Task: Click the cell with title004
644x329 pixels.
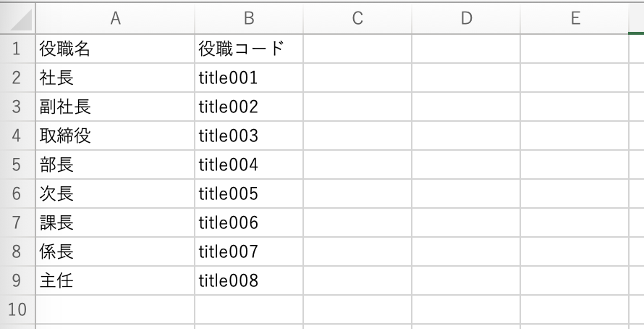Action: coord(249,164)
